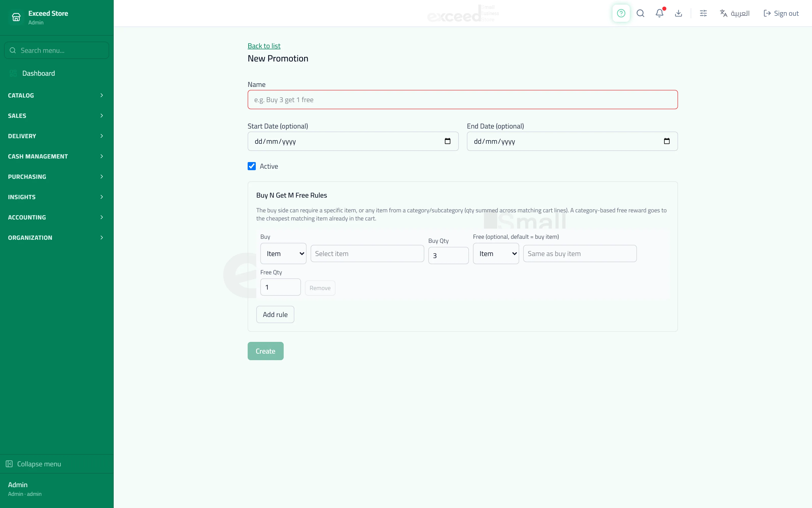
Task: Click the download icon in header
Action: [679, 13]
